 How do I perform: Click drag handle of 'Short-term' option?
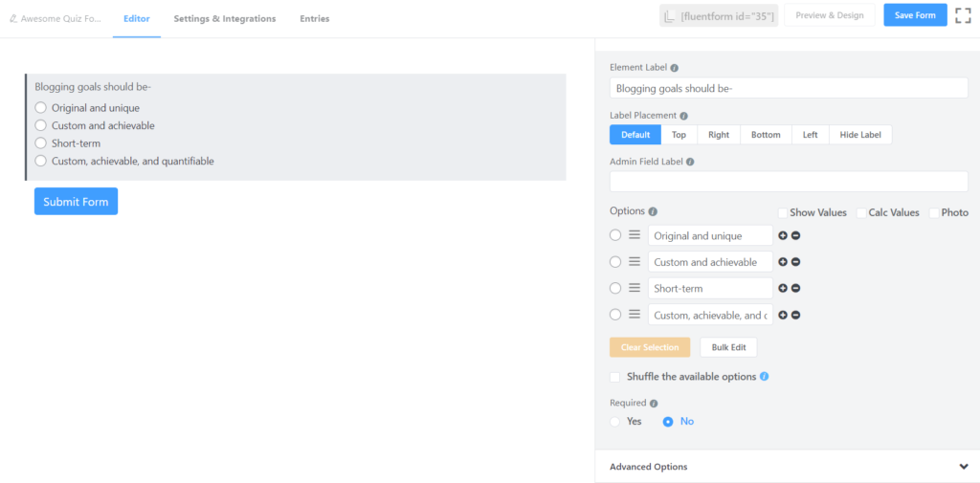point(635,288)
